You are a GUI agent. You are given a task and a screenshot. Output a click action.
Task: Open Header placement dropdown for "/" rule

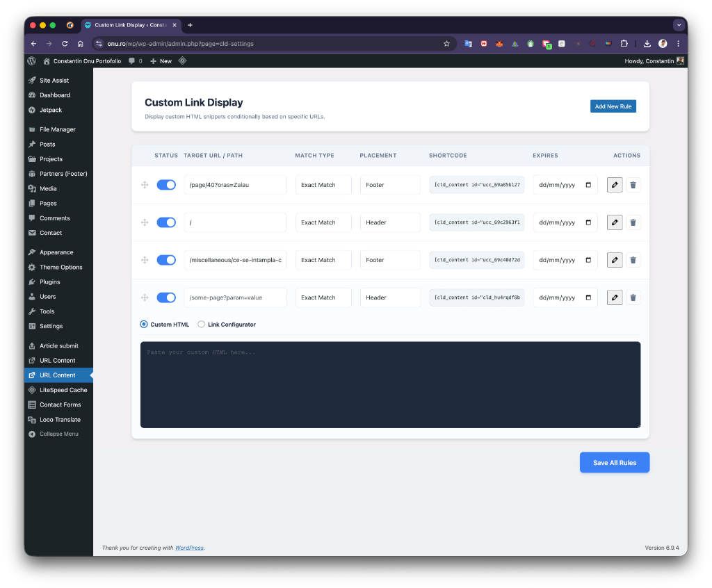390,222
